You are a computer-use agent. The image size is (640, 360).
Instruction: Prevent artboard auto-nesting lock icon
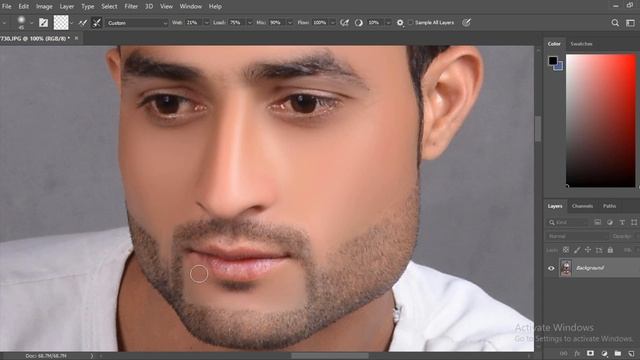(599, 250)
